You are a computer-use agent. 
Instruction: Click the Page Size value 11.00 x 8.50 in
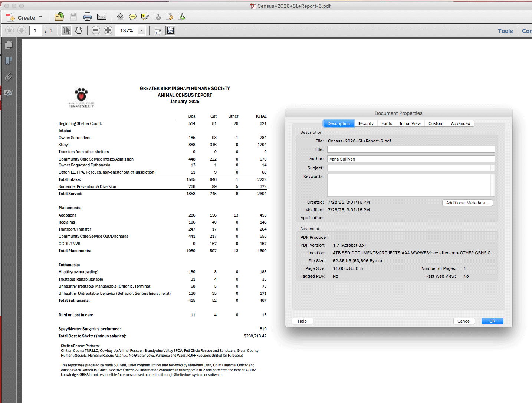tap(348, 268)
